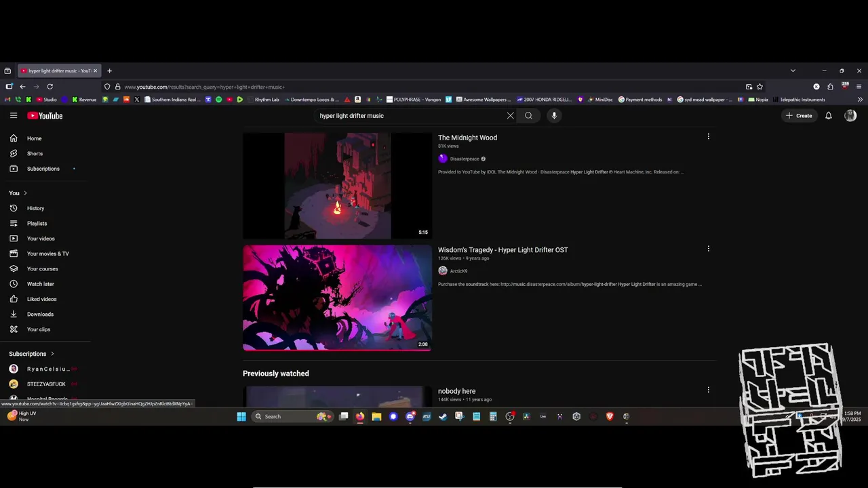The width and height of the screenshot is (868, 488).
Task: Click the Create button
Action: (x=799, y=116)
